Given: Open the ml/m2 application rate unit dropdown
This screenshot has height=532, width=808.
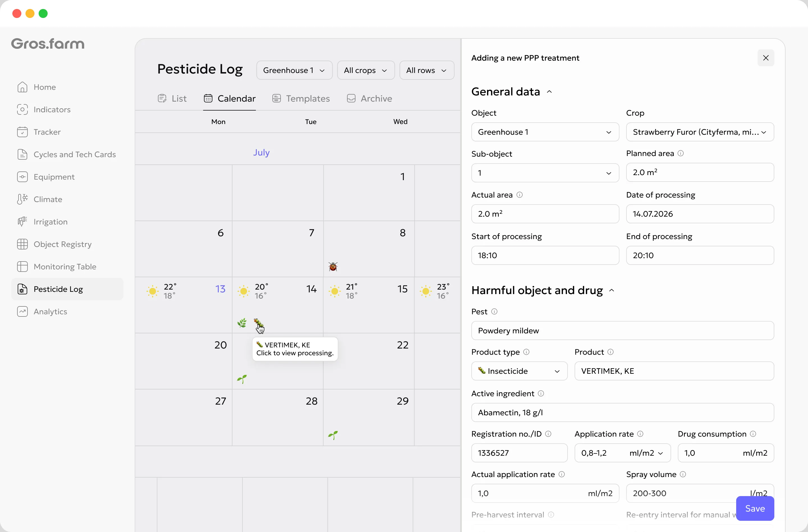Looking at the screenshot, I should tap(646, 453).
